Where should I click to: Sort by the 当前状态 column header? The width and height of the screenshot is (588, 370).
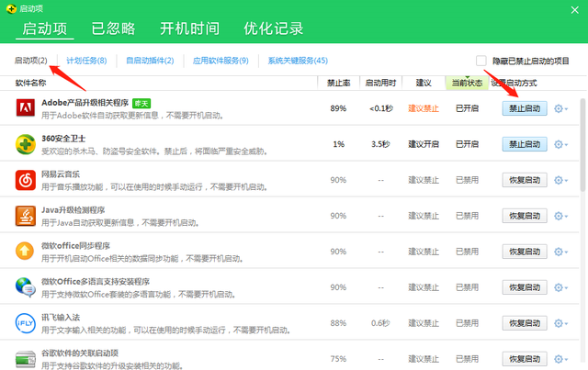[x=467, y=83]
